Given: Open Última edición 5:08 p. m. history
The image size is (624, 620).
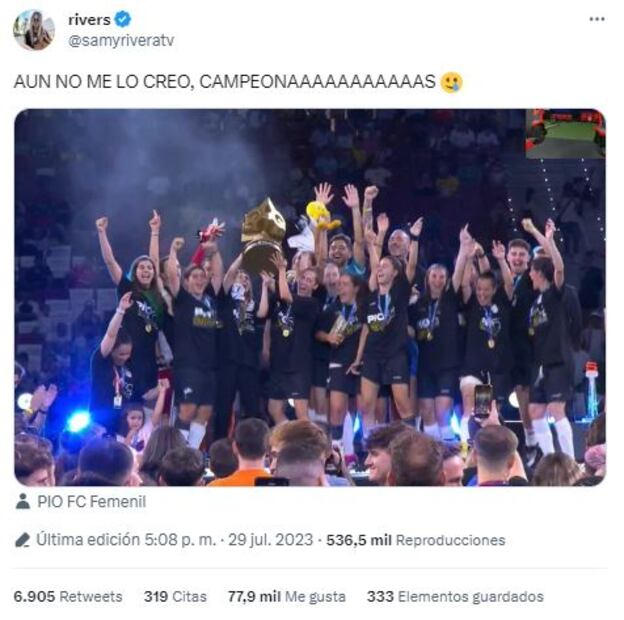Looking at the screenshot, I should 126,540.
